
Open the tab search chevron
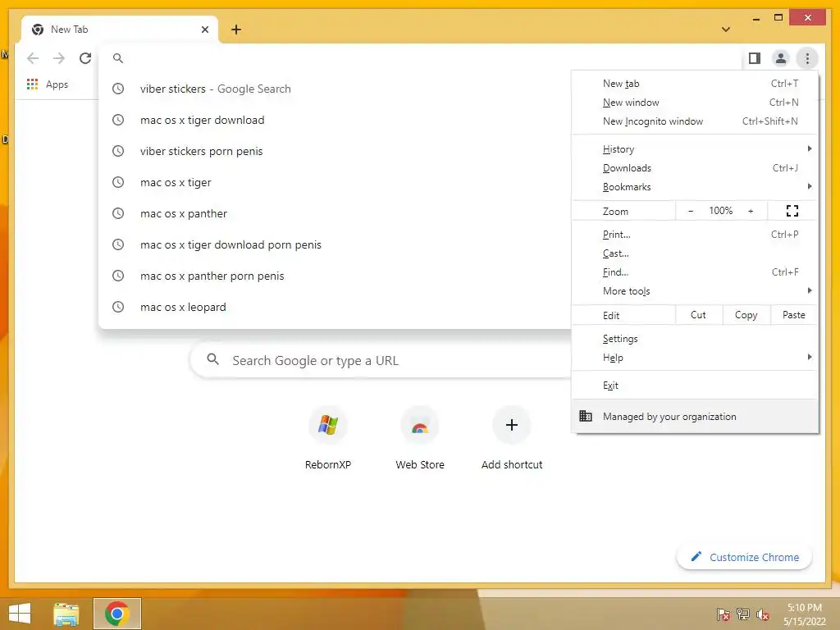click(726, 30)
